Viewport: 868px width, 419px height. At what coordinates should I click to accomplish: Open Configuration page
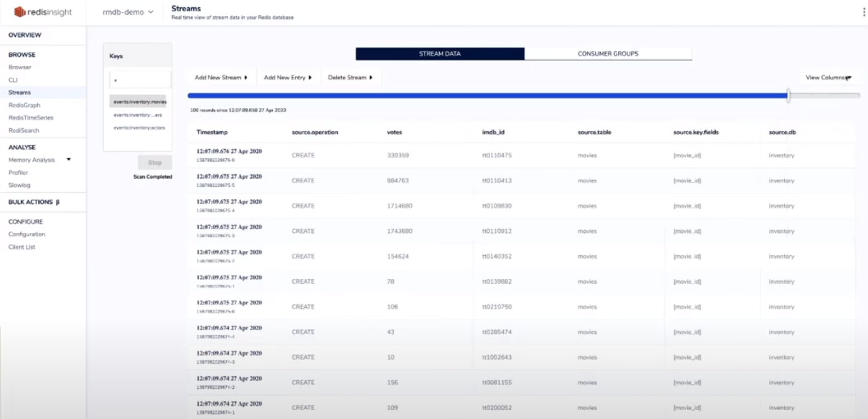(x=27, y=234)
